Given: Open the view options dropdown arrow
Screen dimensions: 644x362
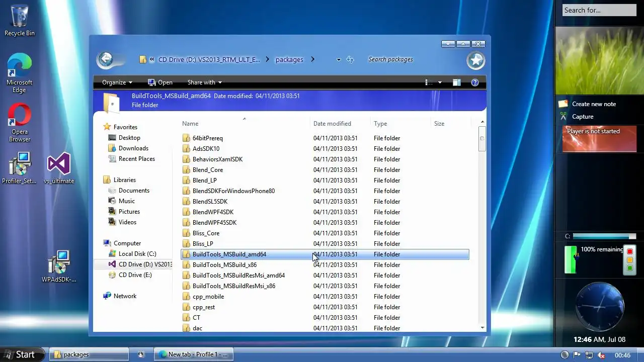Looking at the screenshot, I should click(440, 82).
